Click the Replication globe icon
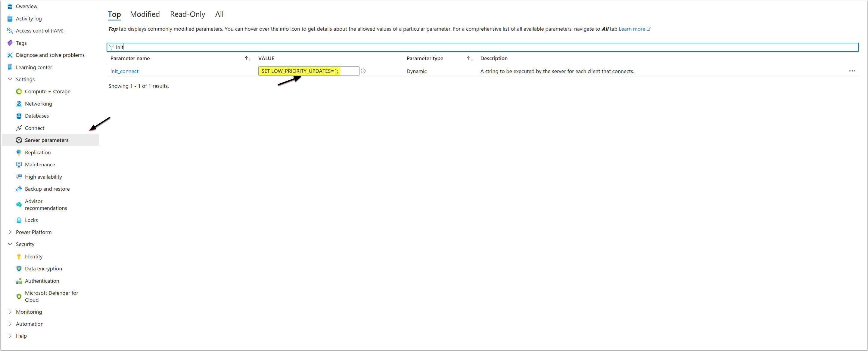The width and height of the screenshot is (868, 351). point(19,152)
